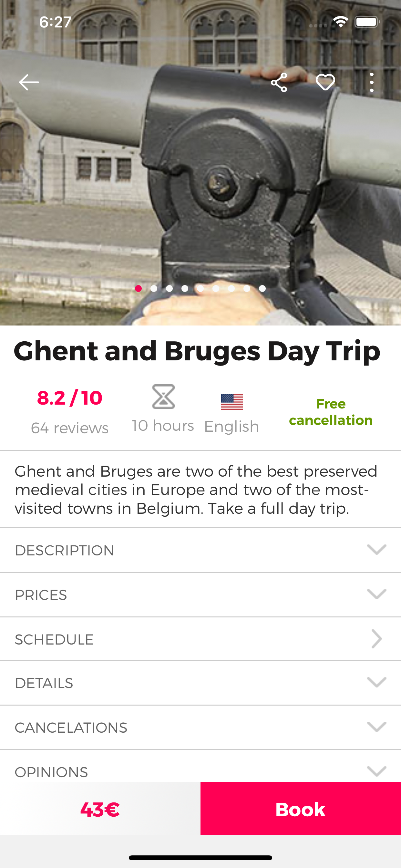
Task: Expand the Opinions chevron
Action: pyautogui.click(x=376, y=771)
